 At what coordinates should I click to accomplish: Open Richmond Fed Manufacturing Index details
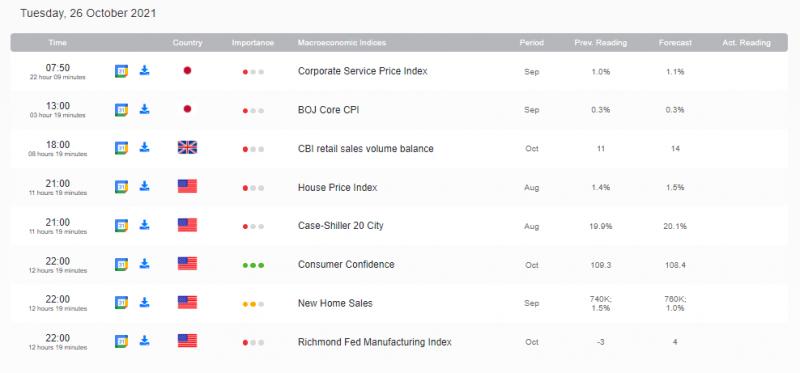[x=374, y=342]
